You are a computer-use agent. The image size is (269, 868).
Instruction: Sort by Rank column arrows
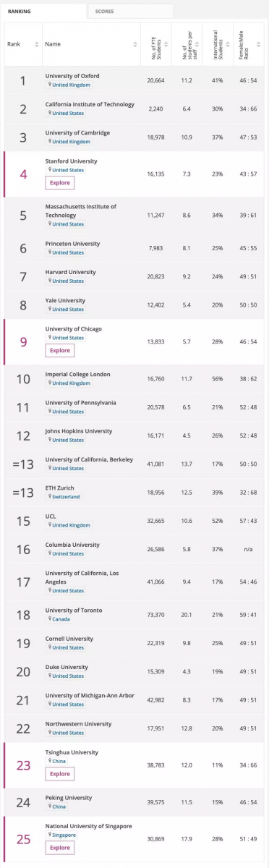click(x=36, y=44)
